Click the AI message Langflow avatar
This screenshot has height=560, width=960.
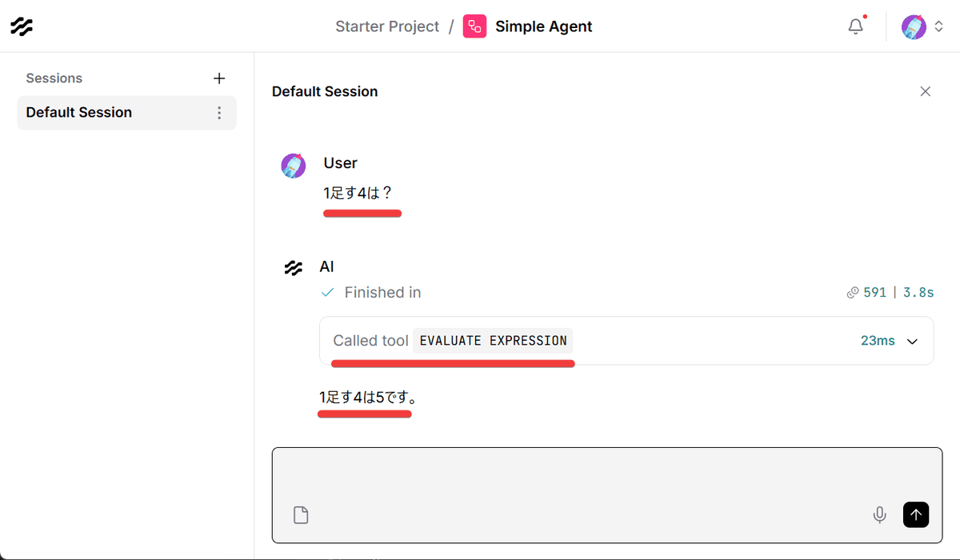(x=294, y=268)
